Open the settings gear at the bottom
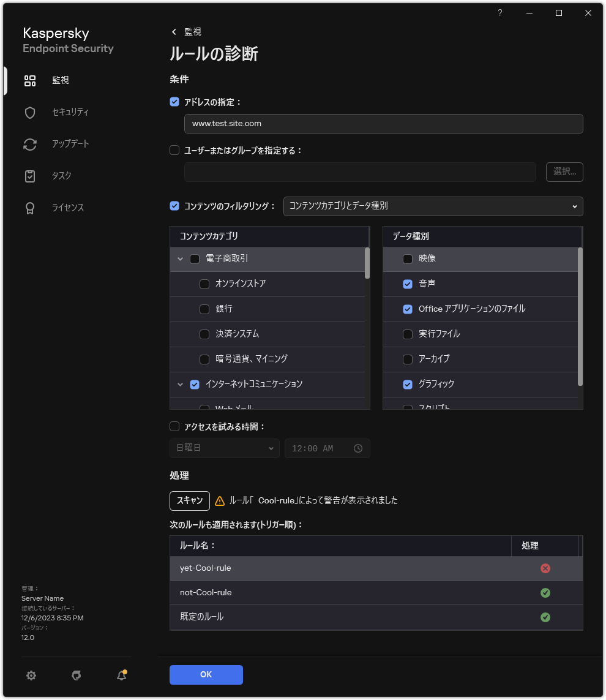Image resolution: width=606 pixels, height=700 pixels. pyautogui.click(x=31, y=675)
